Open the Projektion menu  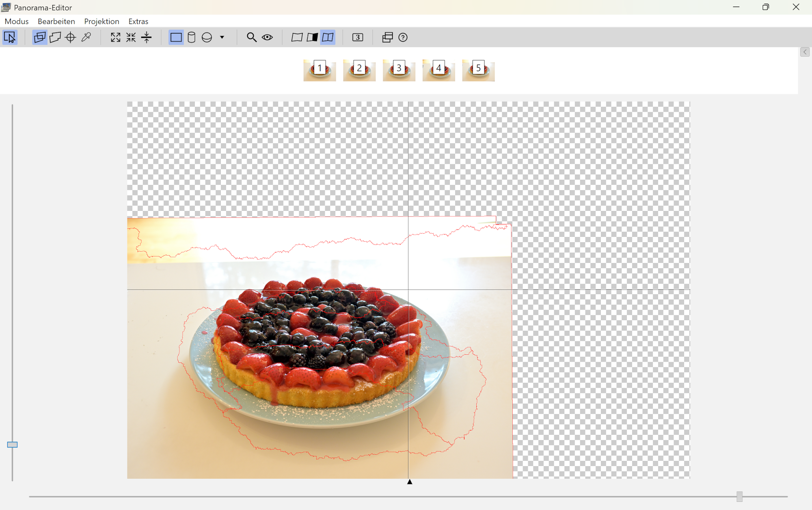coord(101,21)
